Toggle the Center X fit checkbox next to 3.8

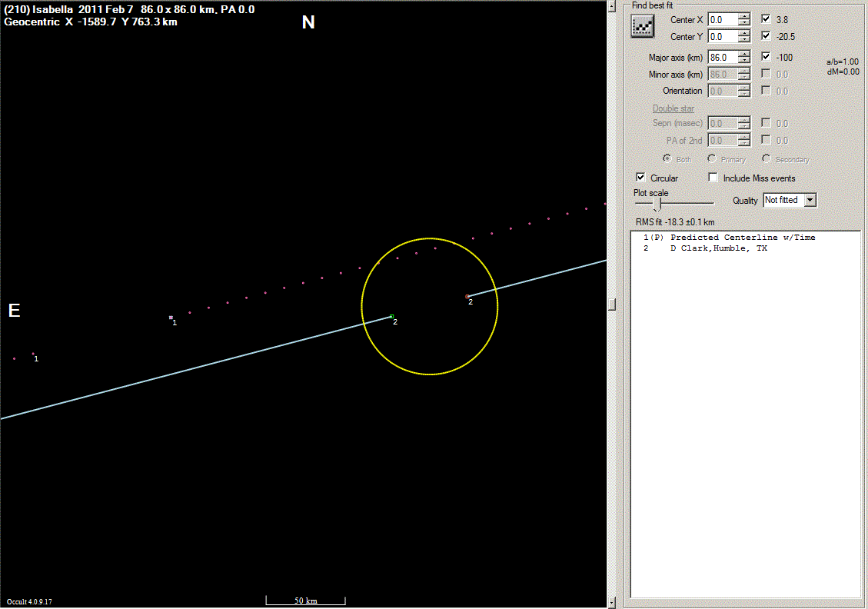[766, 18]
